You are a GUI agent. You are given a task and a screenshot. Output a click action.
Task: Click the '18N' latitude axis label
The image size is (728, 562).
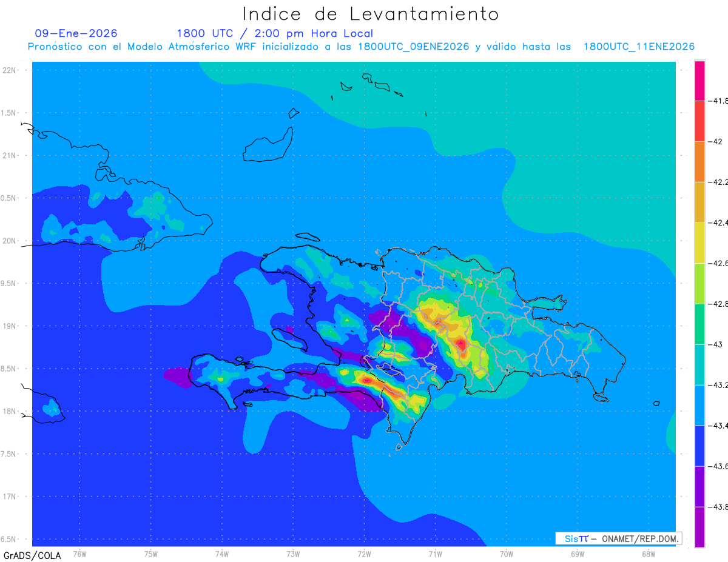click(x=9, y=411)
